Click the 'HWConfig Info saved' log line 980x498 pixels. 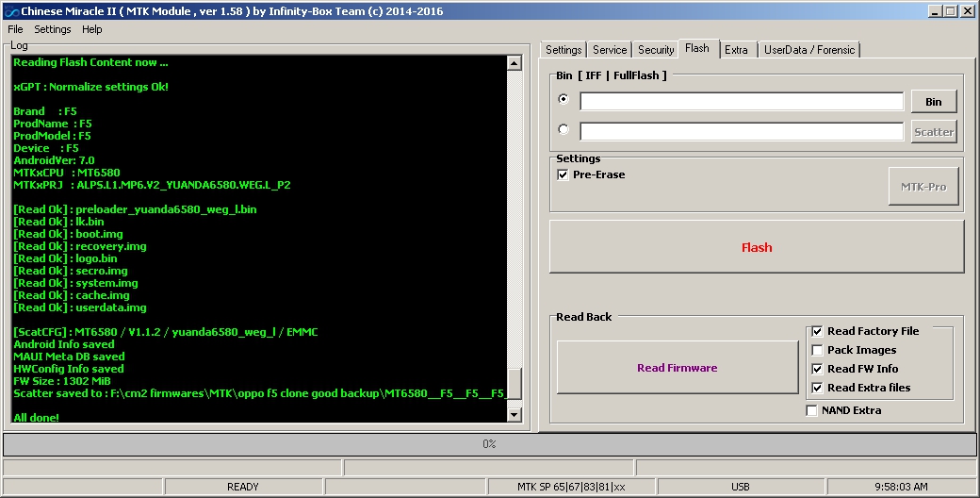(69, 369)
